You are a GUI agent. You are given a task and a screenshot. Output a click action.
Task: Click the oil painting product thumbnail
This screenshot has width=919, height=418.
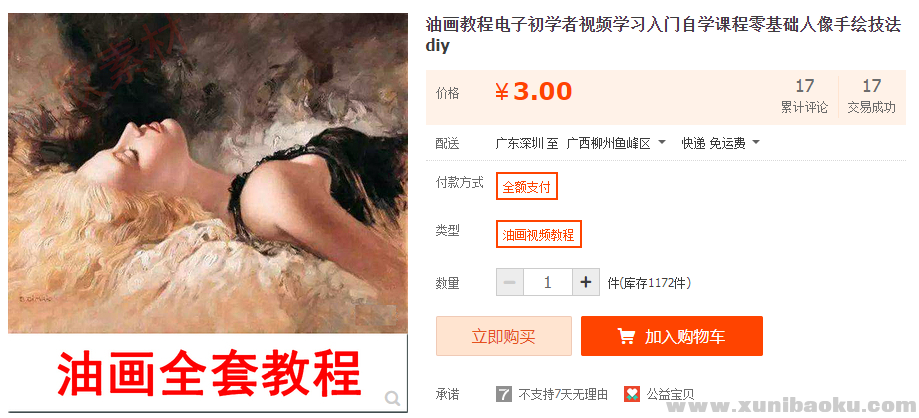tap(207, 213)
